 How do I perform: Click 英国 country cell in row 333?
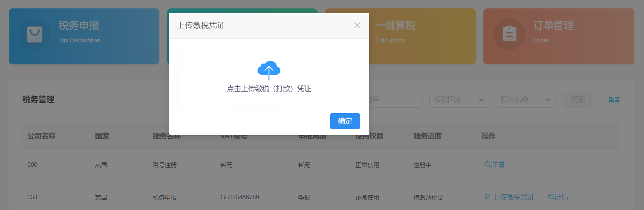[101, 197]
